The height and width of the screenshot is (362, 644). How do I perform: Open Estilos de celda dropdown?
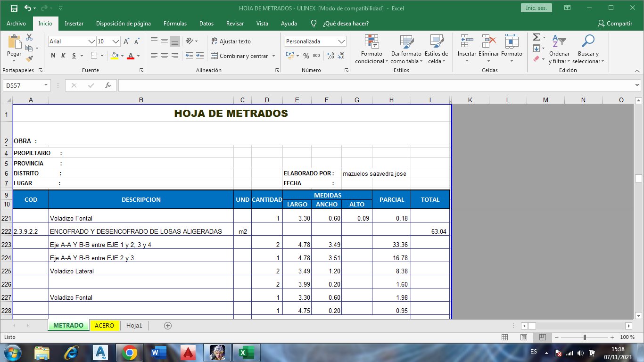coord(437,49)
